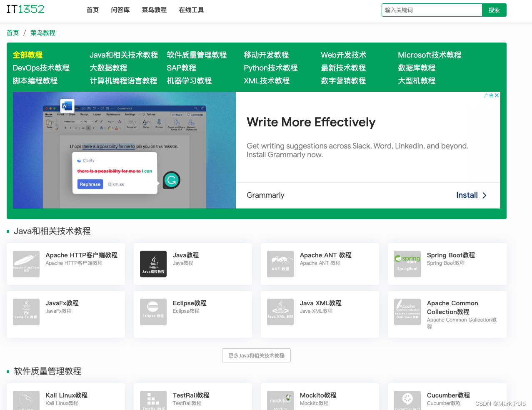The width and height of the screenshot is (532, 410).
Task: Select the SAP教程 category
Action: point(181,68)
